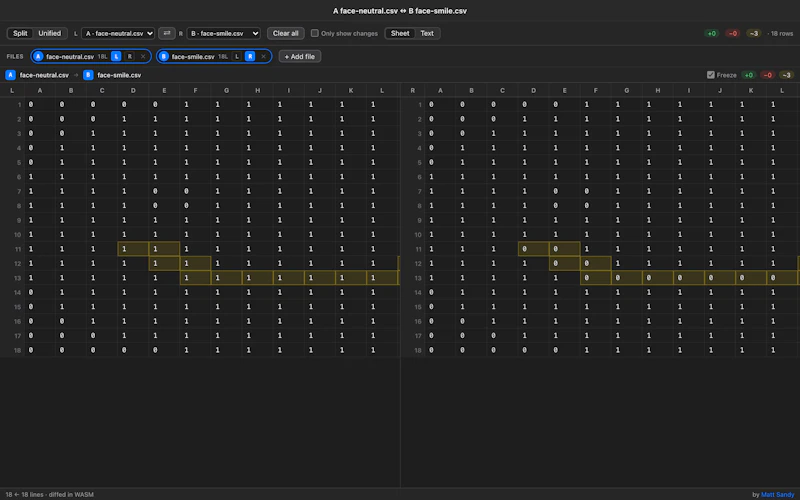The width and height of the screenshot is (800, 500).
Task: Open the Matt Sandy link
Action: 778,494
